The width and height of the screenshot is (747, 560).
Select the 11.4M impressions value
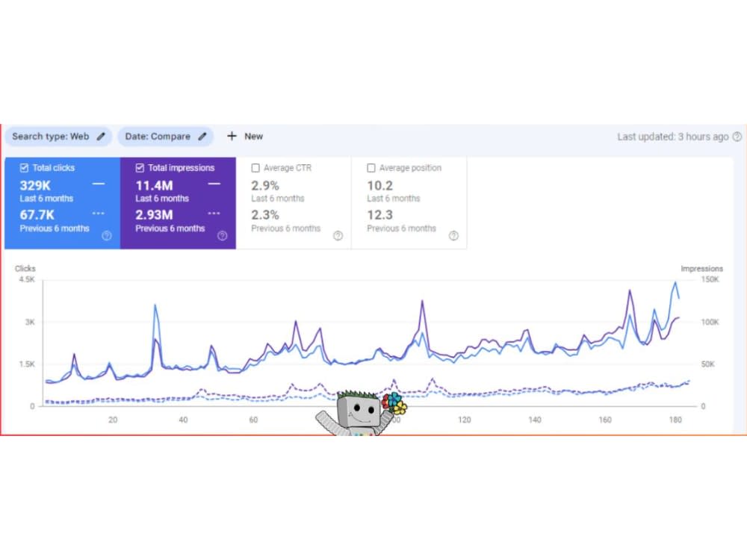pyautogui.click(x=154, y=185)
